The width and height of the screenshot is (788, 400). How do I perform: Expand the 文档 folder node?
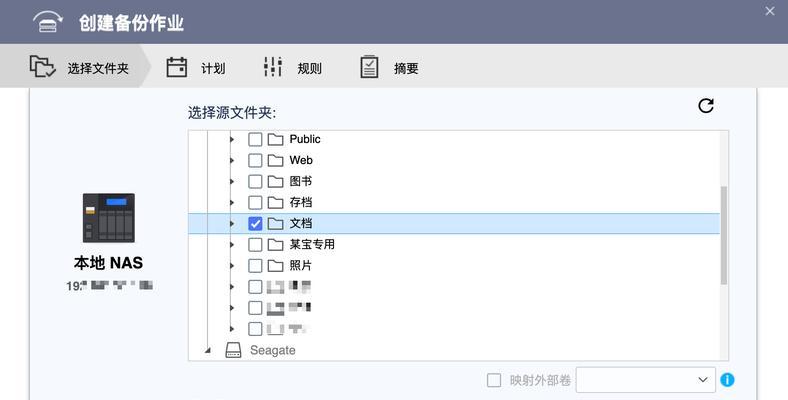pyautogui.click(x=232, y=224)
